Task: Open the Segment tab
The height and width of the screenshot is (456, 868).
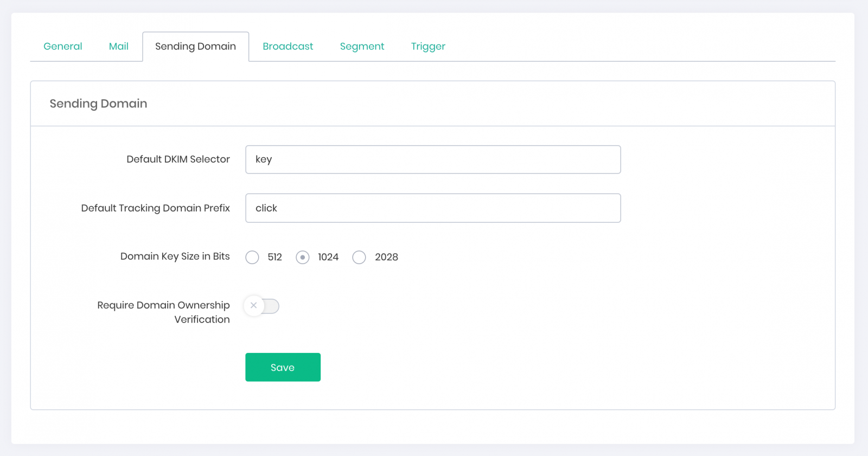Action: pyautogui.click(x=362, y=47)
